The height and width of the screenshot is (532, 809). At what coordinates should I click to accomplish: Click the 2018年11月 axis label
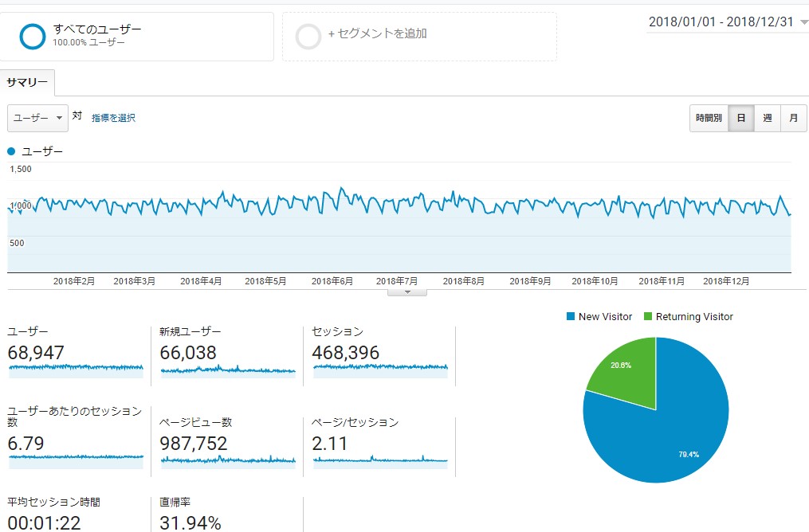[x=662, y=281]
